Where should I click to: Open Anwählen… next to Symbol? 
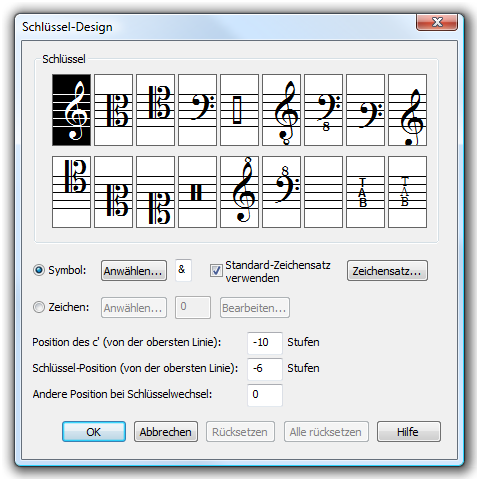click(134, 271)
